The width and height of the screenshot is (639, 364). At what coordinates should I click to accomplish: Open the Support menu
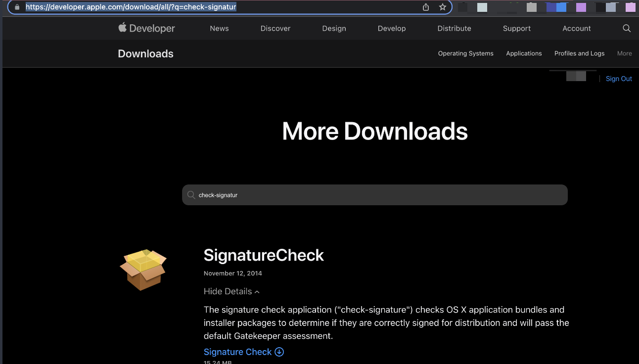pos(517,29)
